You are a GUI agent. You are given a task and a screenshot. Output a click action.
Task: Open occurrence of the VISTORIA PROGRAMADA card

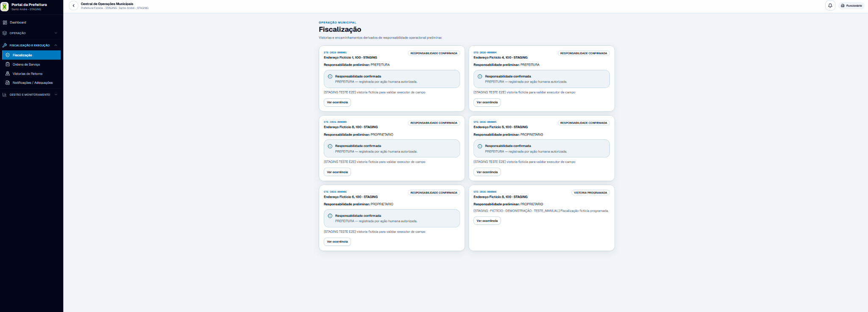487,221
